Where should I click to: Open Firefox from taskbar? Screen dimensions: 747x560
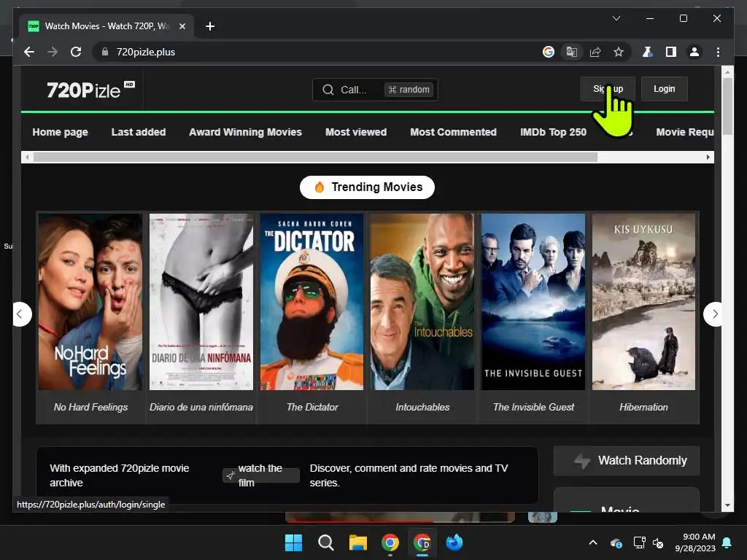tap(454, 542)
